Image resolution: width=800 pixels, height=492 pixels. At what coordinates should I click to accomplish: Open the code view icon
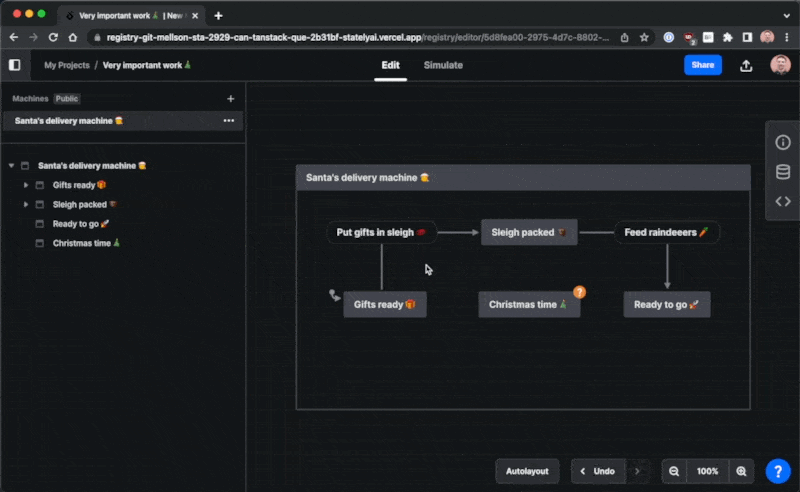[783, 201]
